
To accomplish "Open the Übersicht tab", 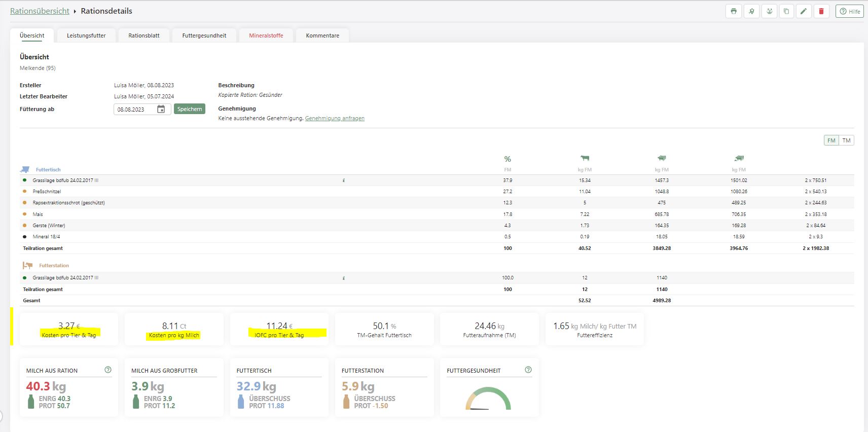I will pyautogui.click(x=32, y=35).
